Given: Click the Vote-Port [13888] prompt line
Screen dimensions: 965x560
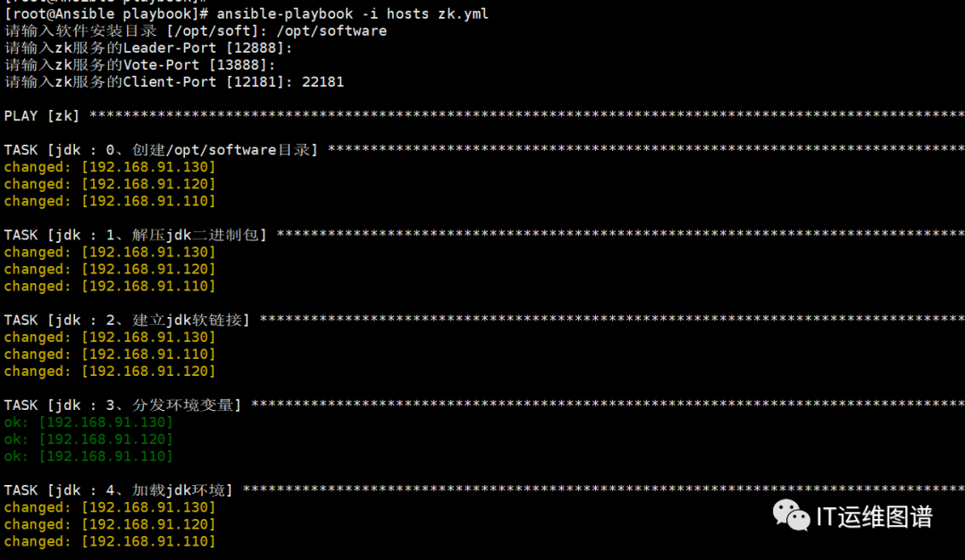Looking at the screenshot, I should [139, 65].
